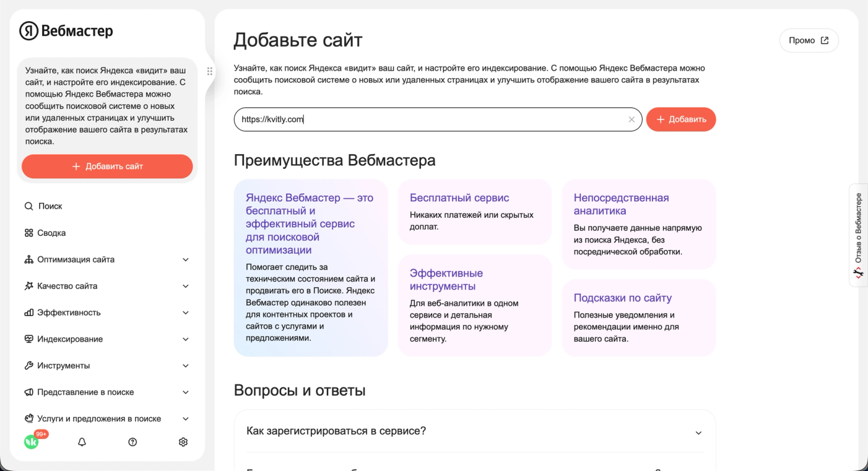Click into the site URL input field
Image resolution: width=868 pixels, height=471 pixels.
pyautogui.click(x=438, y=119)
